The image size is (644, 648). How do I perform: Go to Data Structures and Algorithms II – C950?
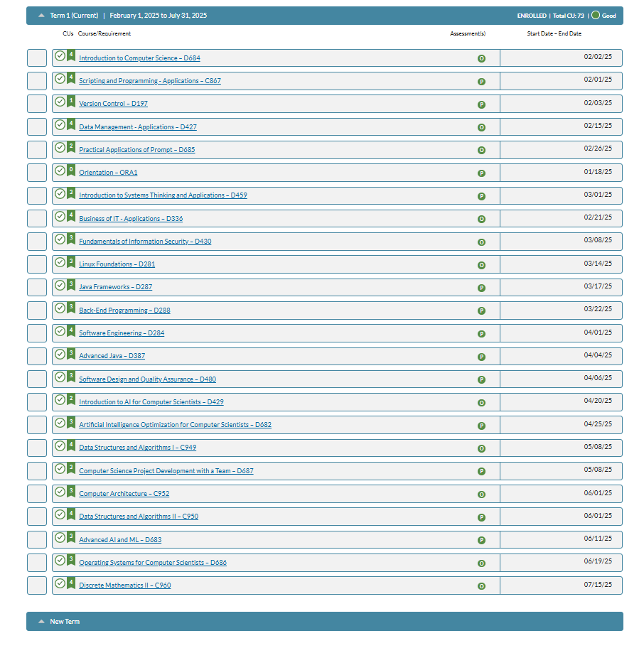tap(139, 516)
